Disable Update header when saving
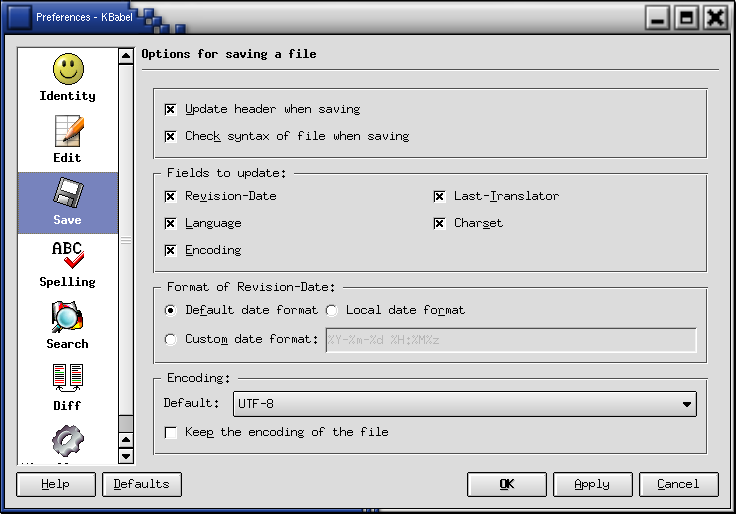Image resolution: width=736 pixels, height=514 pixels. (x=171, y=109)
